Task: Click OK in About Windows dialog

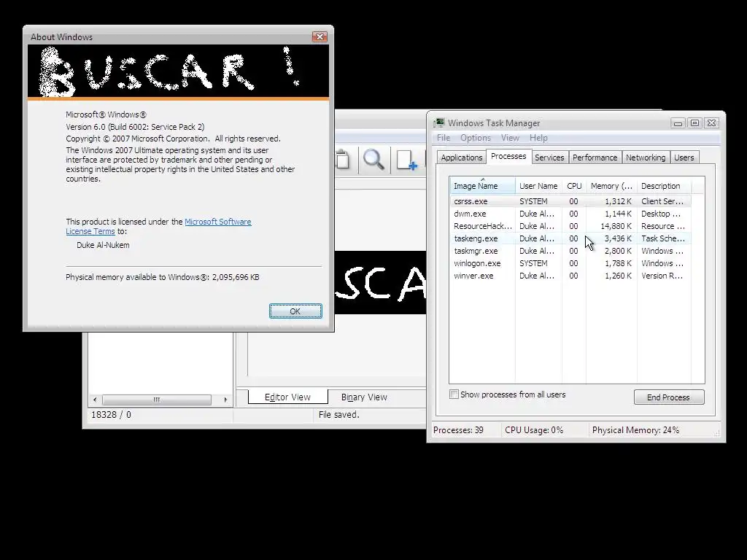Action: click(295, 311)
